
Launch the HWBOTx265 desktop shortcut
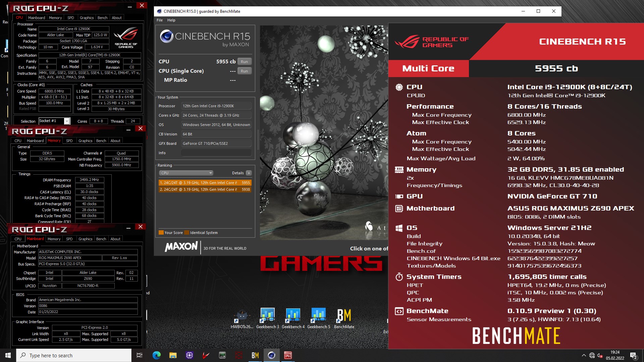coord(242,319)
